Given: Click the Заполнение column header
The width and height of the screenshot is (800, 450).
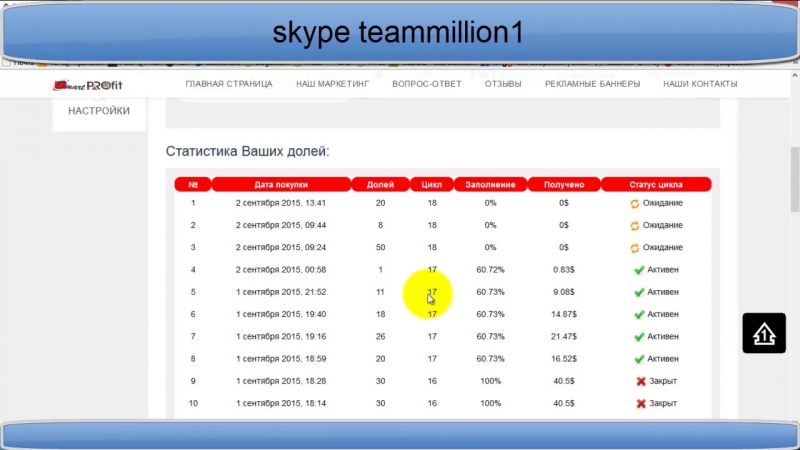Looking at the screenshot, I should (490, 185).
